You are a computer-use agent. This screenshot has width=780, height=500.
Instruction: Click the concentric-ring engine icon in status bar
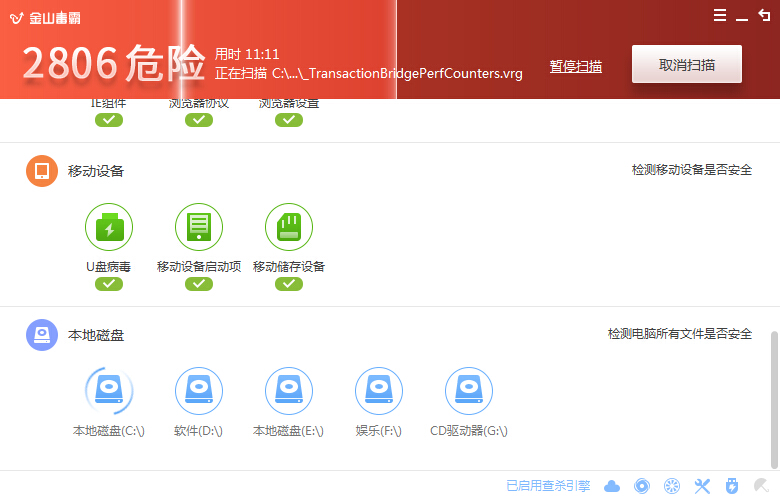tap(642, 486)
